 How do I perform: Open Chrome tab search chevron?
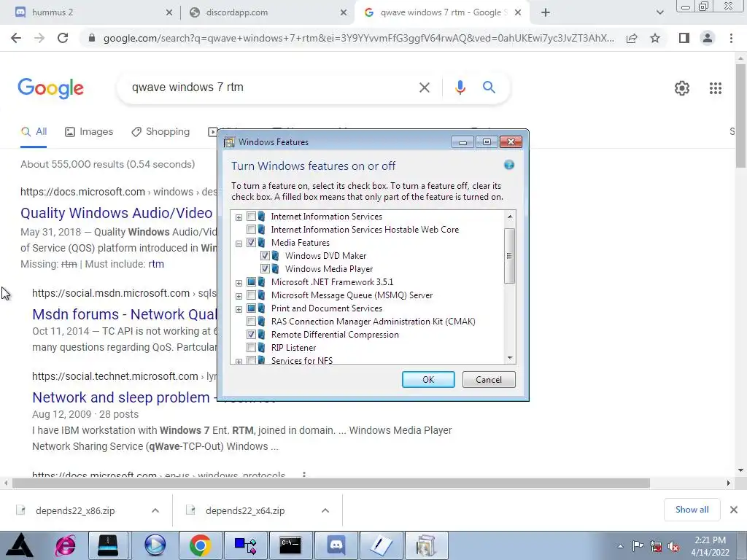[659, 13]
